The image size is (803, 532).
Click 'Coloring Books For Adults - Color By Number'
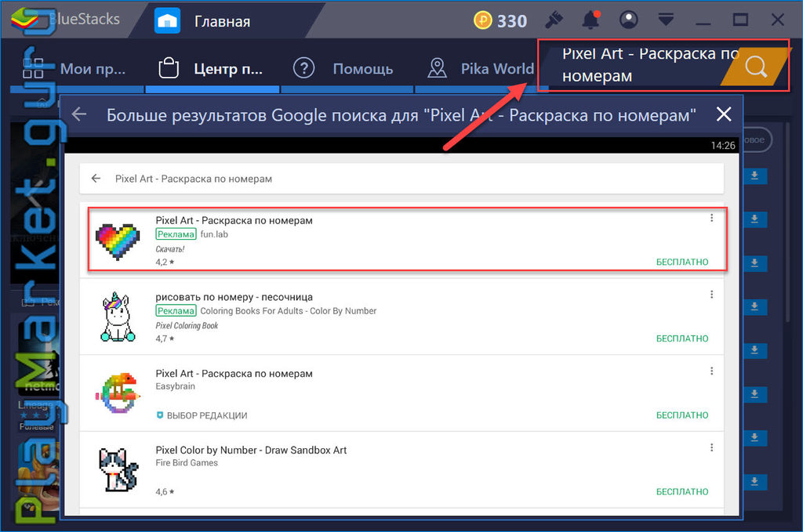pyautogui.click(x=289, y=311)
